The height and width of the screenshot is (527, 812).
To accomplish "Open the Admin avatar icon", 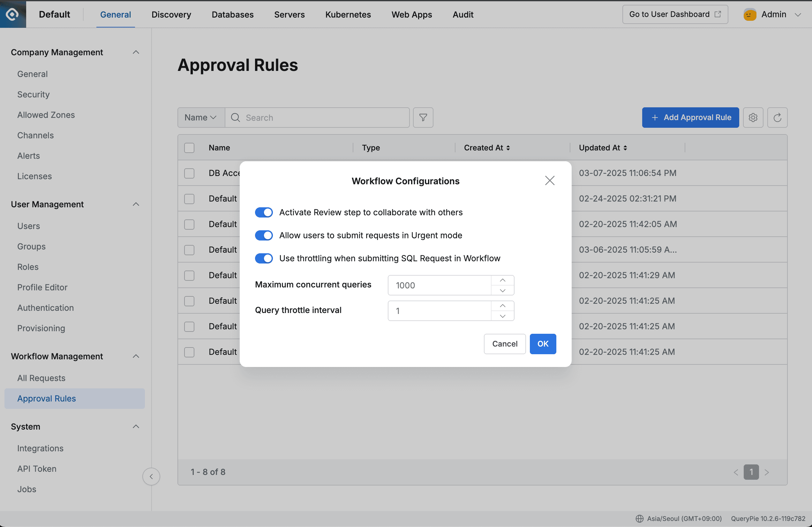I will (x=749, y=14).
